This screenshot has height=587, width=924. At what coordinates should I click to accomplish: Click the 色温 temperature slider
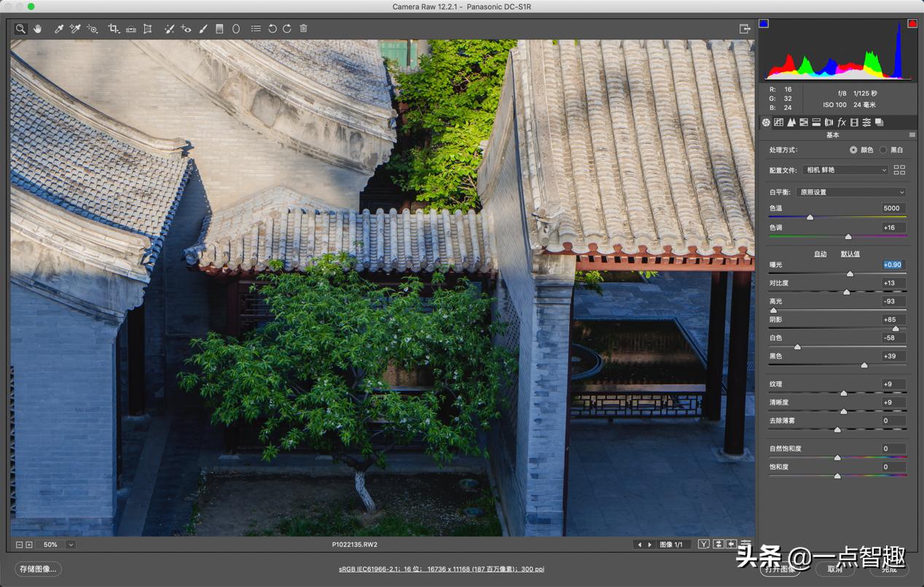tap(838, 217)
